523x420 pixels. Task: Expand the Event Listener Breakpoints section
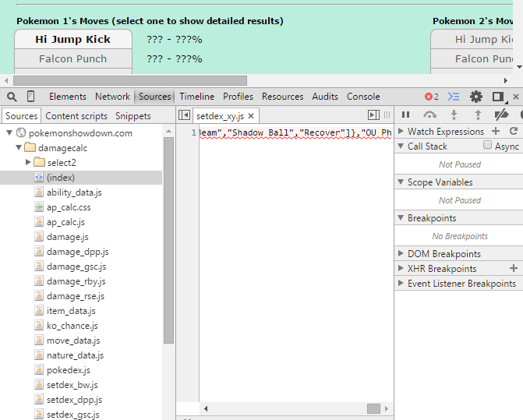(400, 284)
